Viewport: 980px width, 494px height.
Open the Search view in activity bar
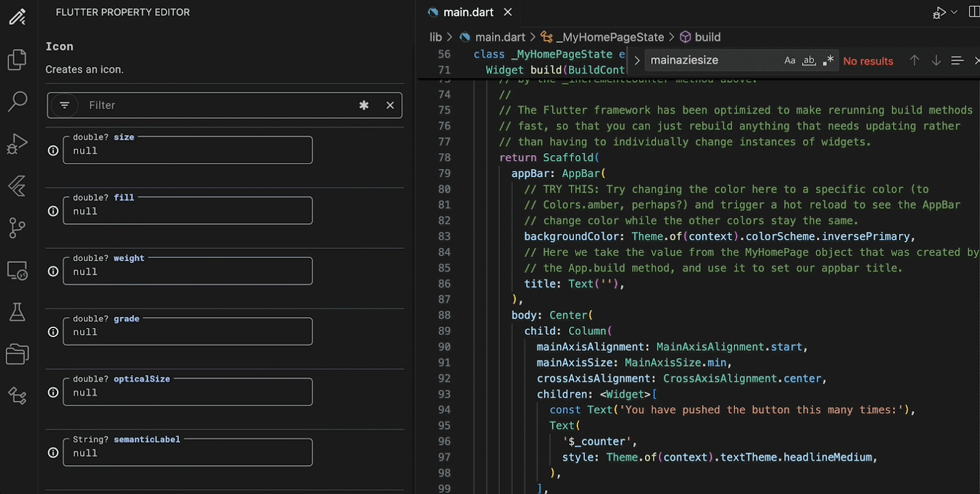click(17, 102)
